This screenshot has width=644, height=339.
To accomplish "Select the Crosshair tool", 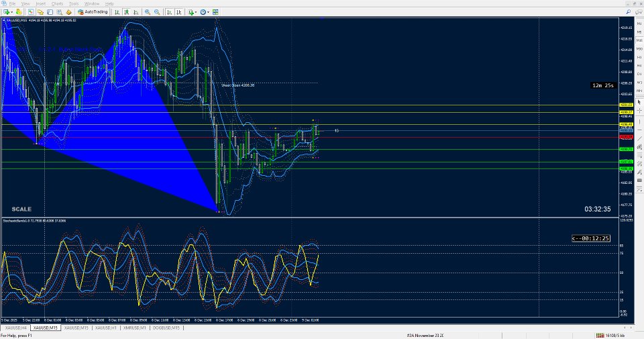I will [639, 111].
